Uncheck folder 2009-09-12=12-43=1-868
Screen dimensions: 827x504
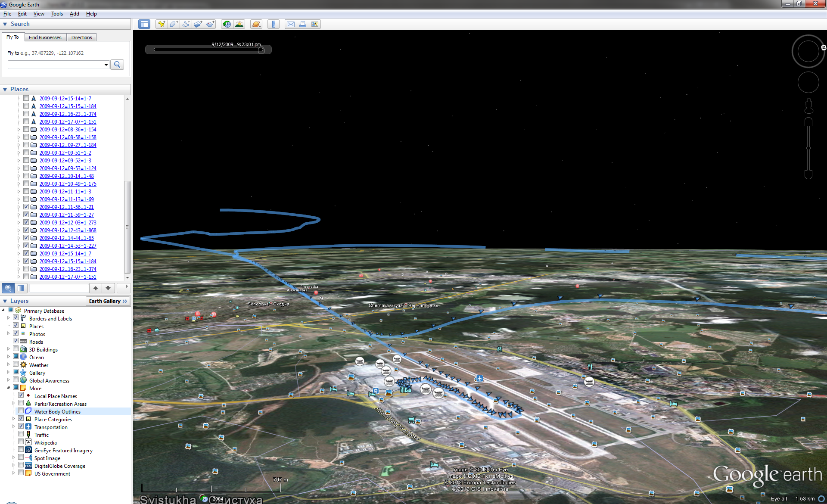pos(26,230)
